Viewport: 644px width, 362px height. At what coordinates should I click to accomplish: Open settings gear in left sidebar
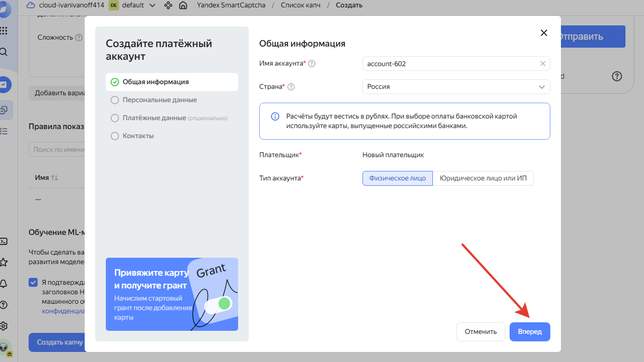(x=4, y=325)
